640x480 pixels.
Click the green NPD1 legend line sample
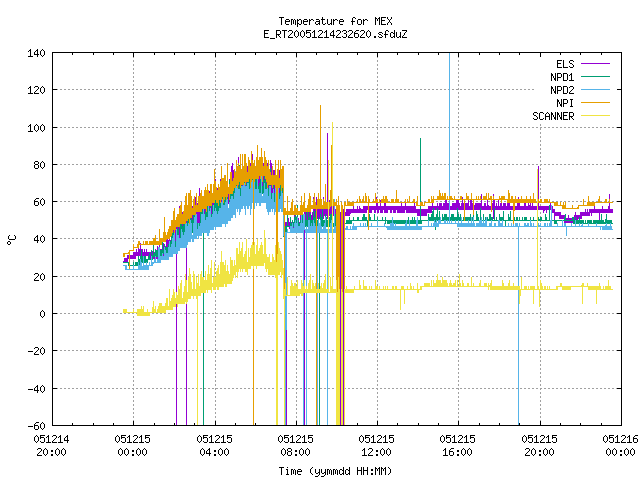[x=595, y=77]
